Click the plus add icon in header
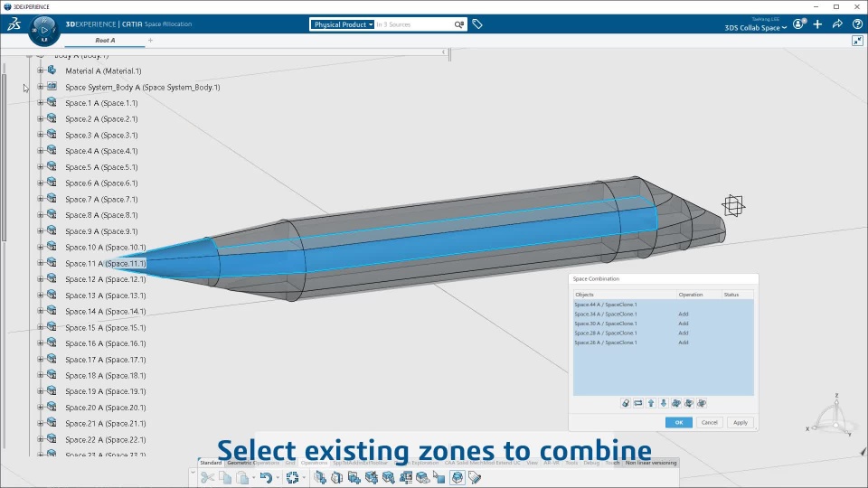 coord(817,23)
